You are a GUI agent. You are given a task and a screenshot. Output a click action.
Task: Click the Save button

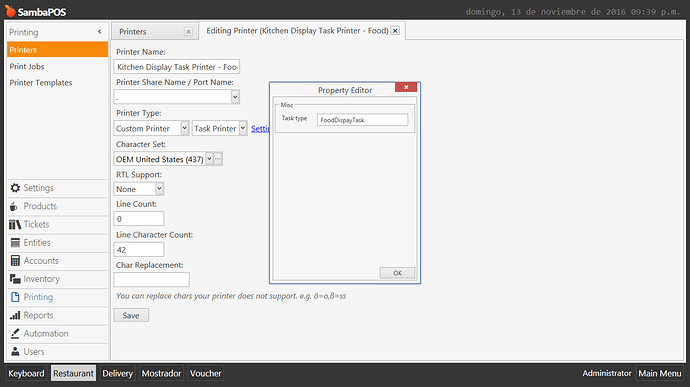click(x=131, y=315)
